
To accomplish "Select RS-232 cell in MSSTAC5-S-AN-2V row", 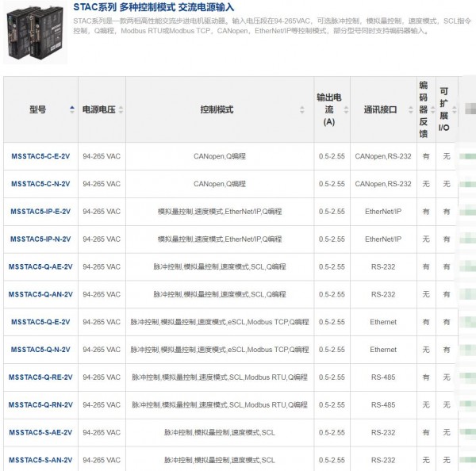I will 383,460.
